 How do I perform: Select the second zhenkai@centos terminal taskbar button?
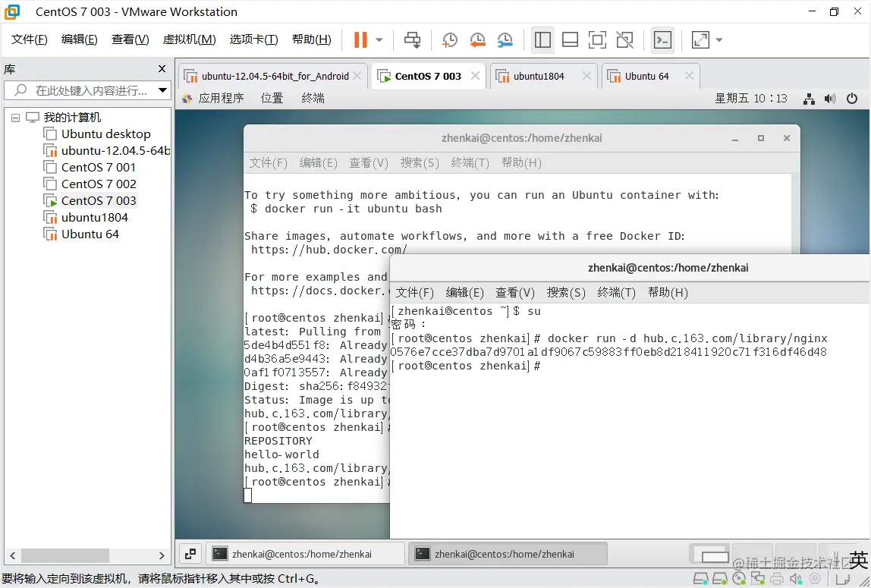[508, 554]
